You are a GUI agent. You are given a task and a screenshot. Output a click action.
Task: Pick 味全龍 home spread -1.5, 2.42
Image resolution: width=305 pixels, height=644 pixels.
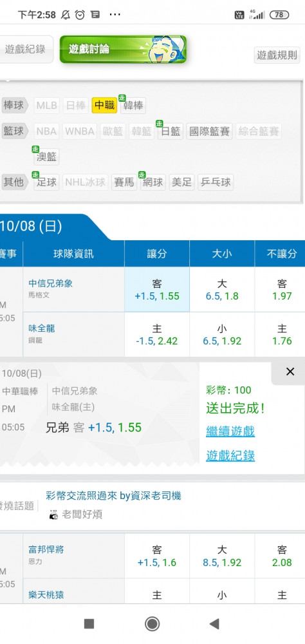tap(157, 335)
